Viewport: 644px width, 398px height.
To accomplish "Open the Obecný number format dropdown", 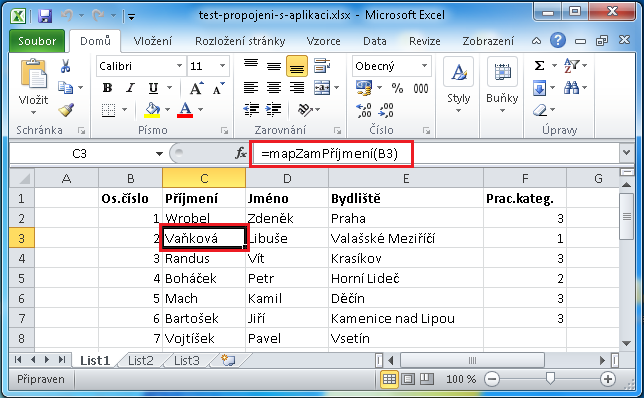I will (x=424, y=66).
